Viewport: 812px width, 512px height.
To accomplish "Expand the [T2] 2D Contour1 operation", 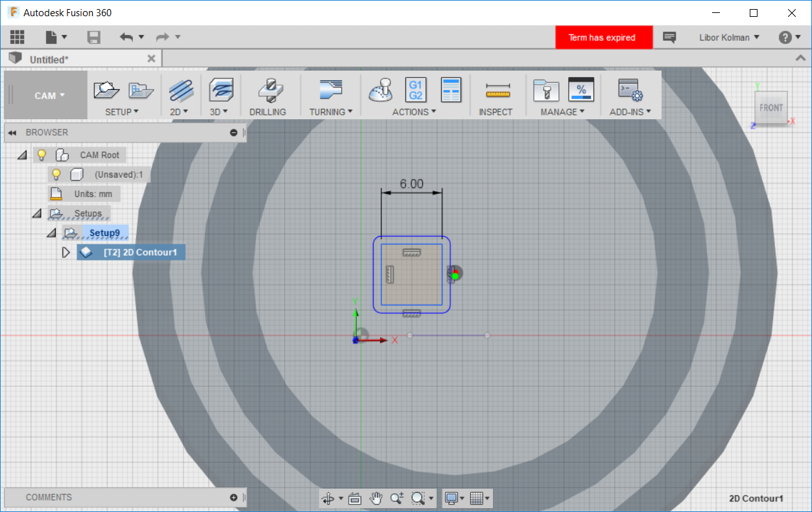I will [66, 252].
